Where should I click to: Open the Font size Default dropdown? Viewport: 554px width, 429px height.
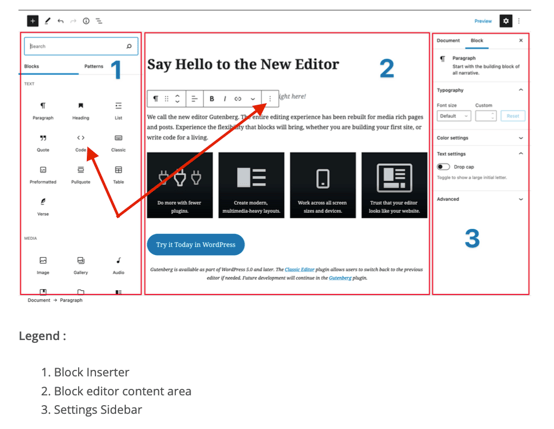[x=454, y=116]
